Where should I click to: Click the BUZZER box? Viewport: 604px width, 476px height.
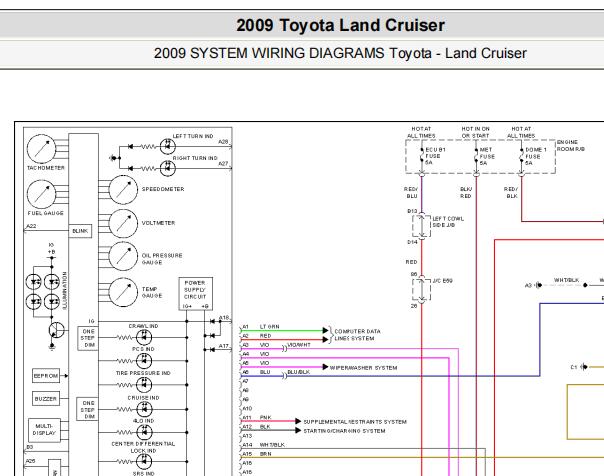(46, 399)
